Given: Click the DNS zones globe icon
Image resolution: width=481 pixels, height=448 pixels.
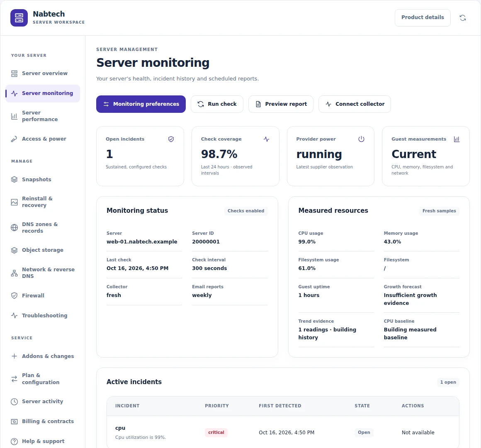Looking at the screenshot, I should 15,227.
